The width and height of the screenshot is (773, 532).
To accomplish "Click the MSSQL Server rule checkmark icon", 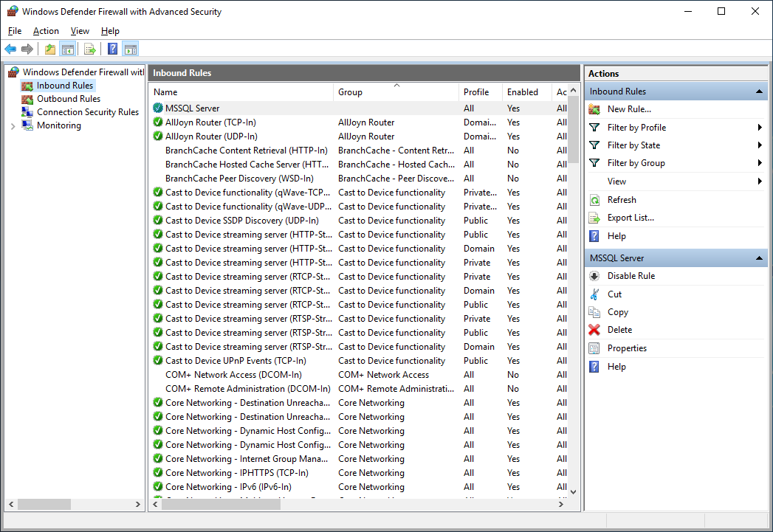I will (x=158, y=108).
